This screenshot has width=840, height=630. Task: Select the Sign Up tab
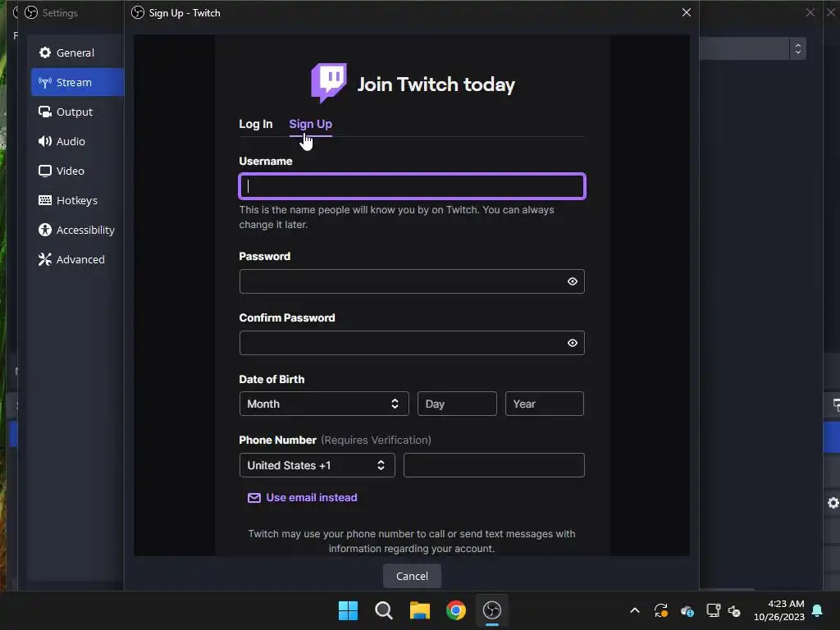coord(310,124)
